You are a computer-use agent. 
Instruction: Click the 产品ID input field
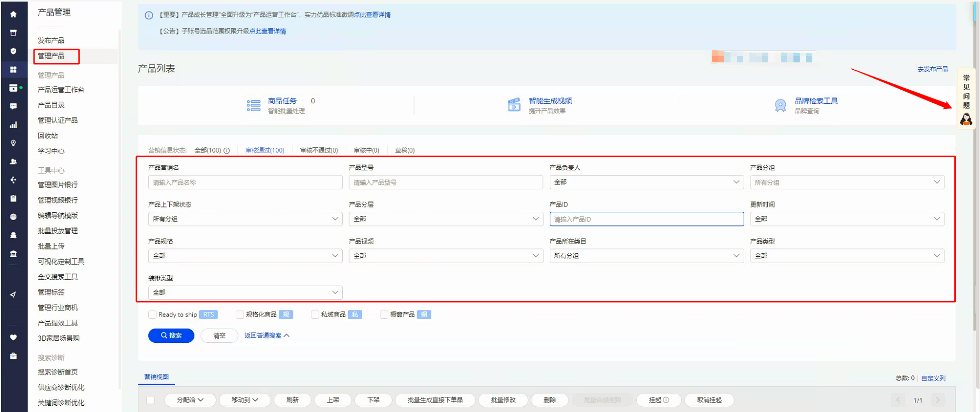(x=646, y=219)
